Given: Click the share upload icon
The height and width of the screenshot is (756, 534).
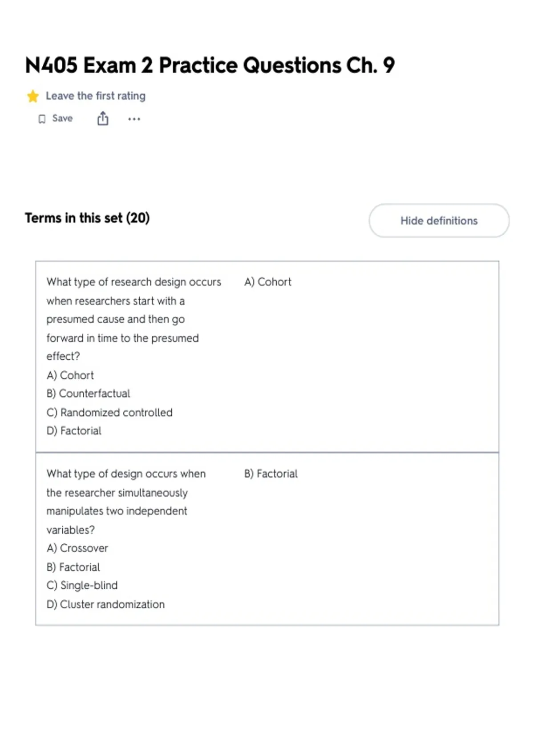Looking at the screenshot, I should click(x=103, y=118).
